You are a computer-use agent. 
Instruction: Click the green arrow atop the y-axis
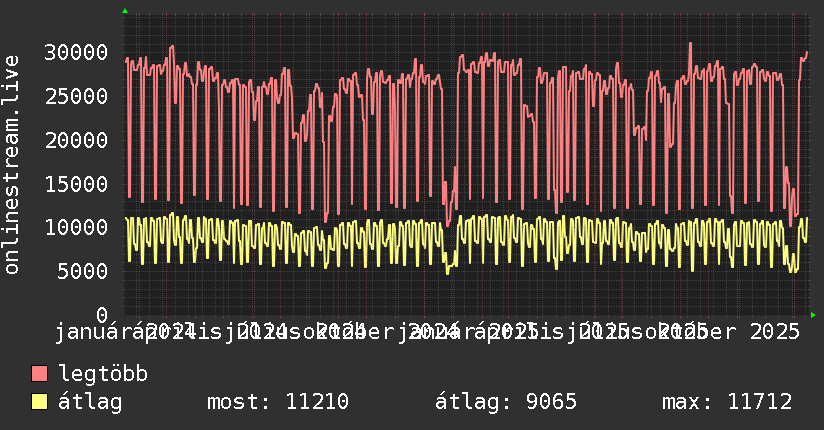pyautogui.click(x=124, y=10)
